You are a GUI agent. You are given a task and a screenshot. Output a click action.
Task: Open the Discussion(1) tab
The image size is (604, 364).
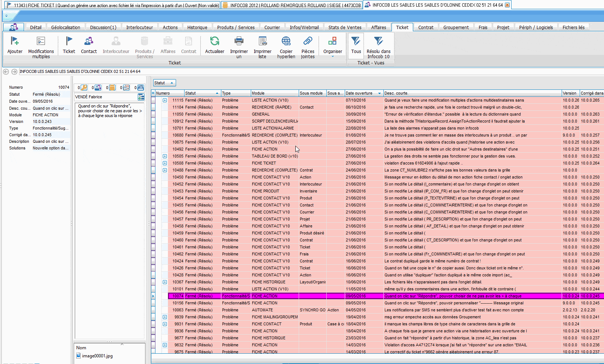coord(103,27)
